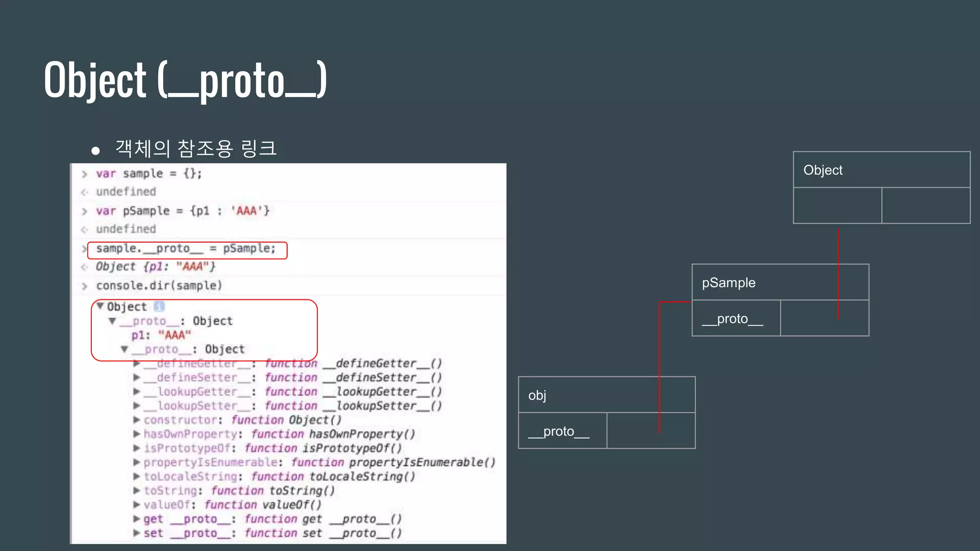Screen dimensions: 980x551
Task: Click the first 'undefined' console output
Action: (126, 192)
